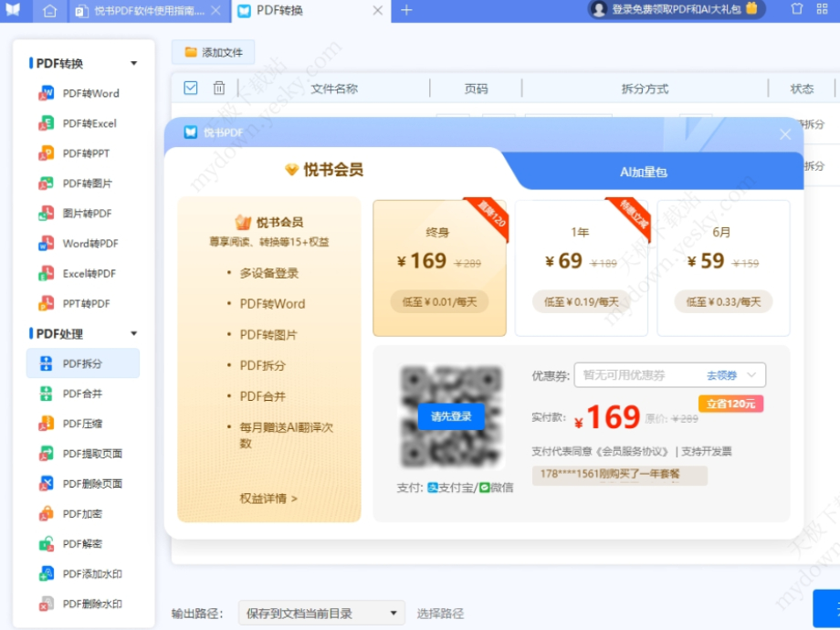Select the 6月 ¥59 plan card
The height and width of the screenshot is (630, 840).
(x=723, y=268)
